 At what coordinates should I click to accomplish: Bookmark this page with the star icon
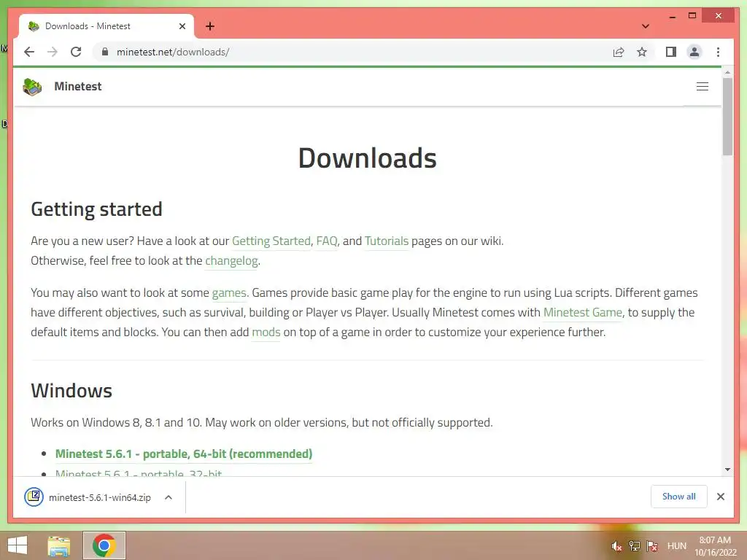coord(642,52)
